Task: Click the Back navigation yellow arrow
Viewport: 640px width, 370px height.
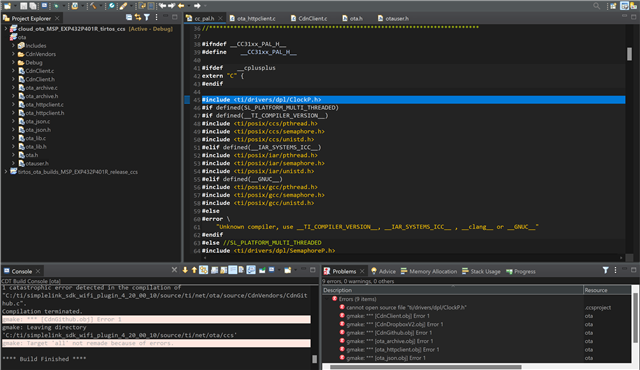Action: (x=181, y=6)
